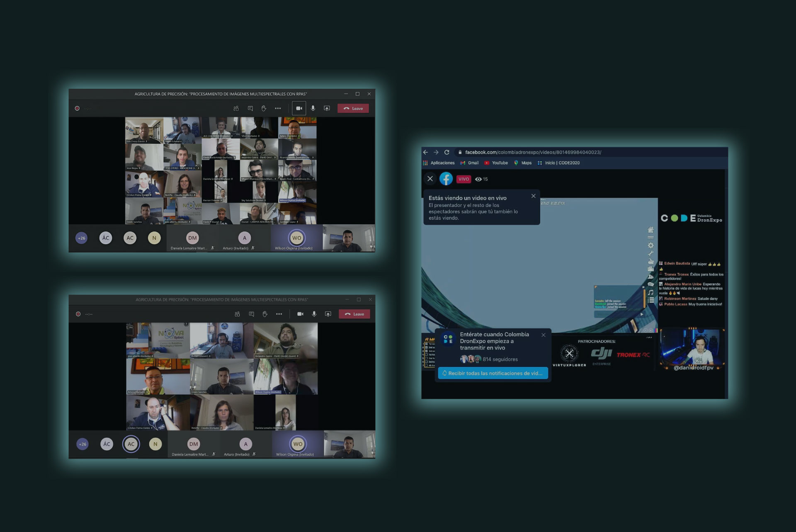Open more actions menu in top Teams window
796x532 pixels.
pos(278,108)
